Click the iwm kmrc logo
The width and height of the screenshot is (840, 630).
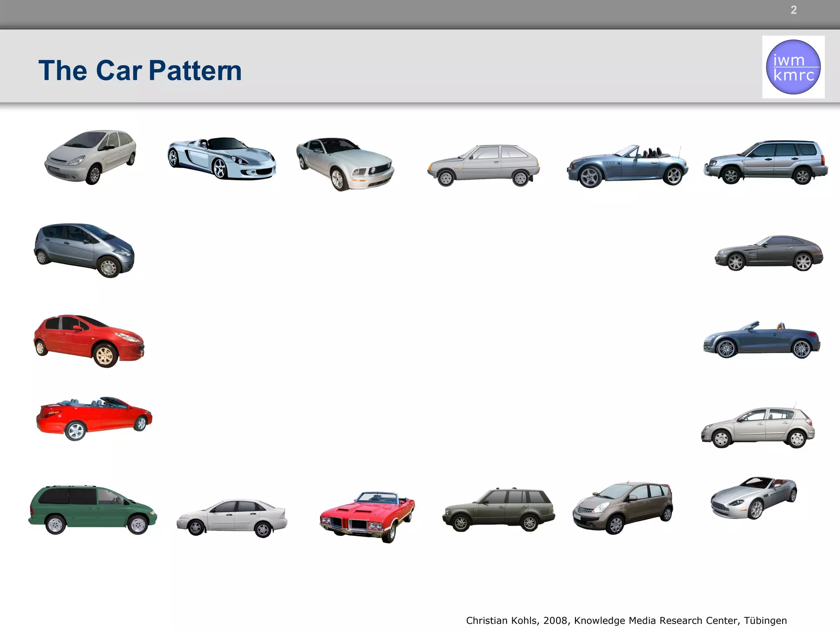(x=793, y=67)
